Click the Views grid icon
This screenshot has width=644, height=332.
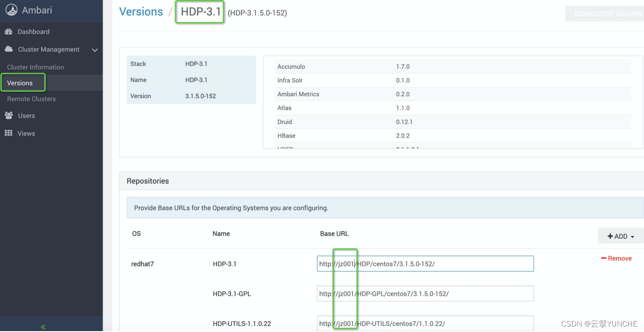pyautogui.click(x=9, y=133)
